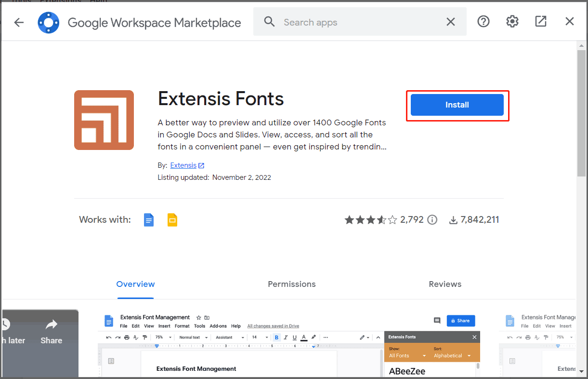Click the '7,842,211' downloads count
Image resolution: width=588 pixels, height=379 pixels.
point(480,220)
